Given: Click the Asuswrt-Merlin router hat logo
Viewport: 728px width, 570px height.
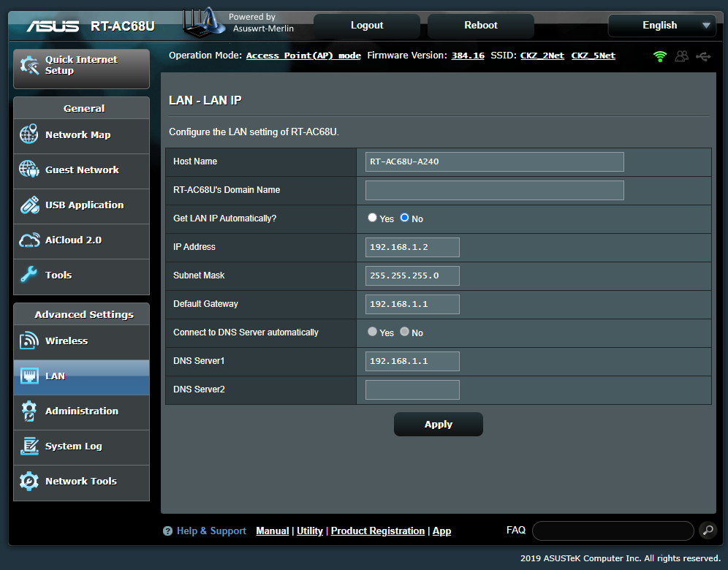Looking at the screenshot, I should [x=204, y=22].
